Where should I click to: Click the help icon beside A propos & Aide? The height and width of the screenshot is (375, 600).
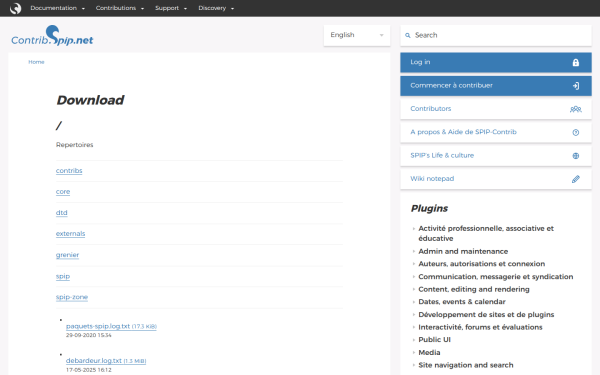[x=576, y=132]
